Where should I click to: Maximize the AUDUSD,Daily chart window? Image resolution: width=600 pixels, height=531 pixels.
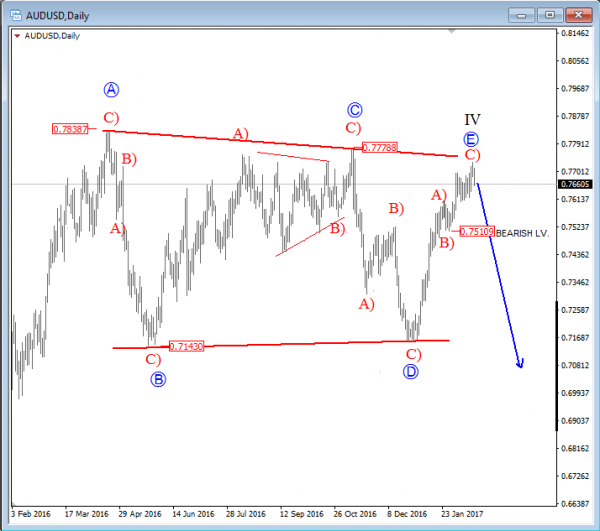point(550,15)
